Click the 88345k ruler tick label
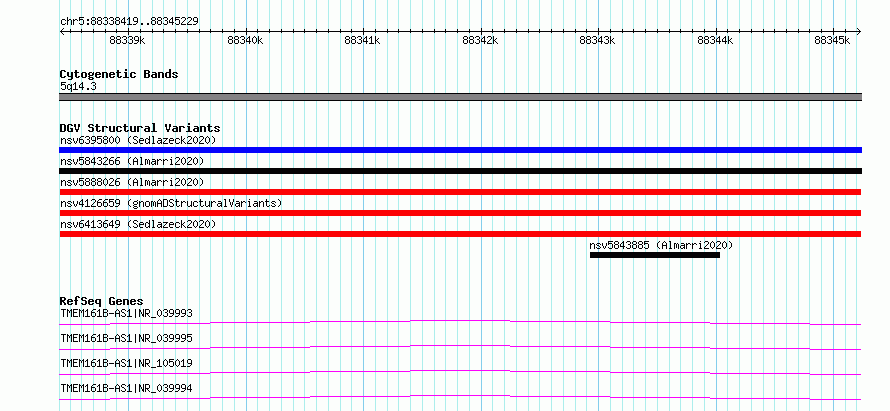 click(833, 40)
